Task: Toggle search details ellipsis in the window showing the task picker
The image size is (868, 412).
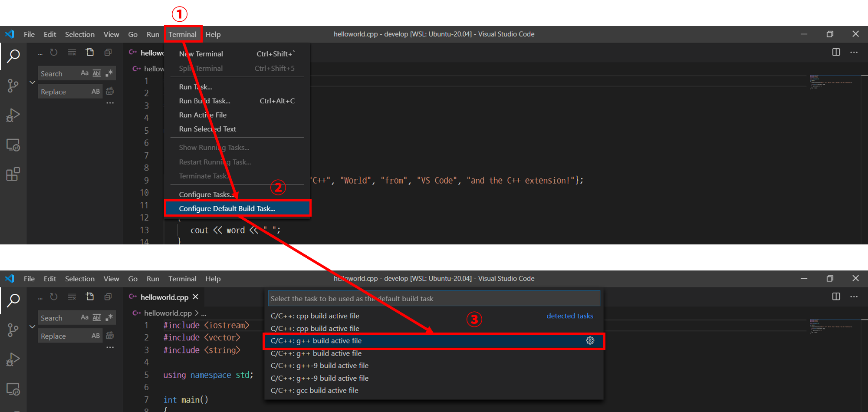Action: click(x=110, y=348)
